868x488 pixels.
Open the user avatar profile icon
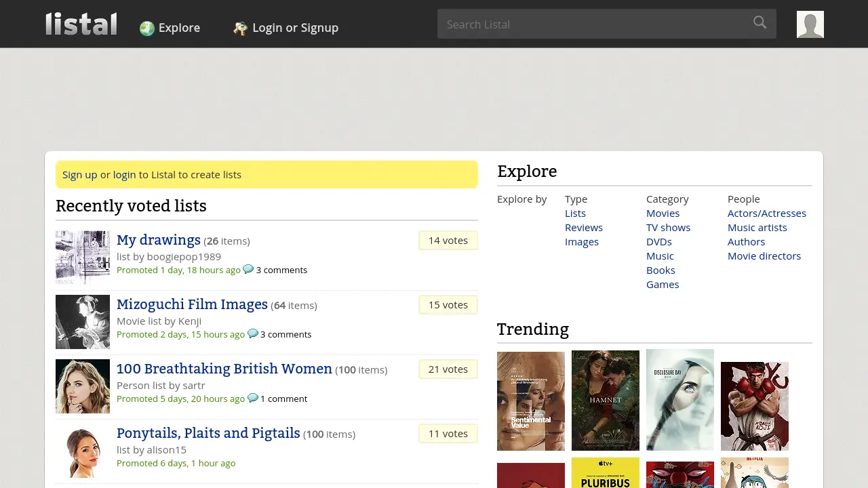pos(810,24)
